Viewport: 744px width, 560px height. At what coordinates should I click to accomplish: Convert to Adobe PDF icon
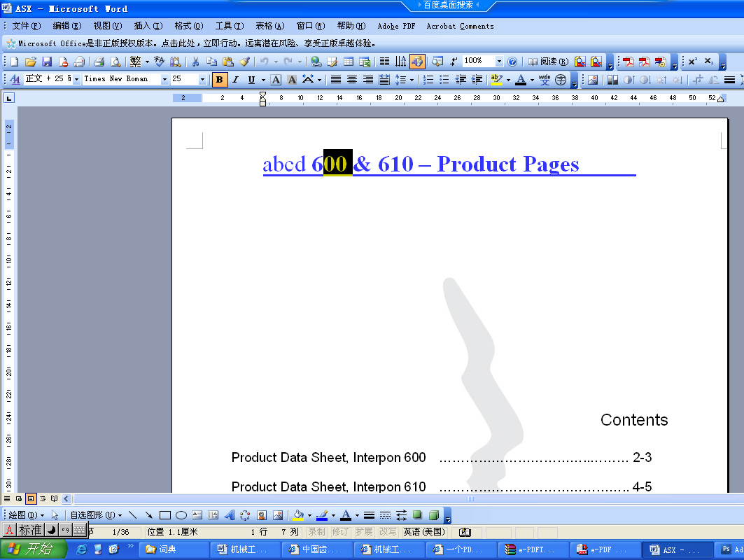[629, 62]
